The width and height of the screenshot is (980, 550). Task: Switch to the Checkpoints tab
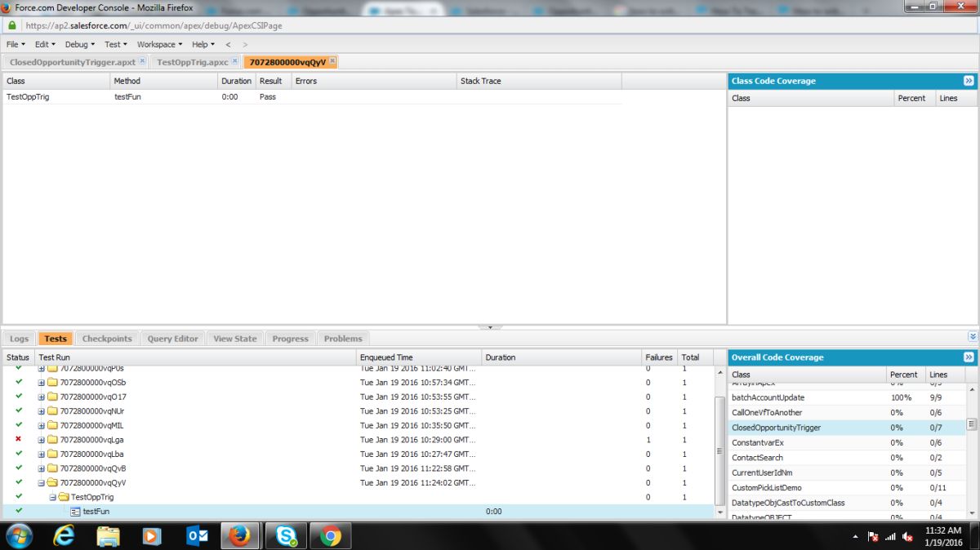click(107, 339)
